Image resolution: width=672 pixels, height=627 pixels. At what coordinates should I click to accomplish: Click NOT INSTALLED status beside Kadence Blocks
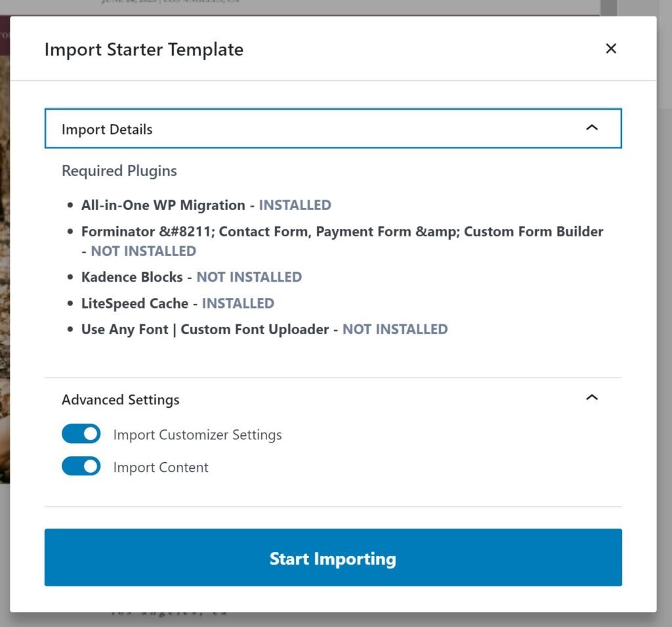pyautogui.click(x=249, y=277)
